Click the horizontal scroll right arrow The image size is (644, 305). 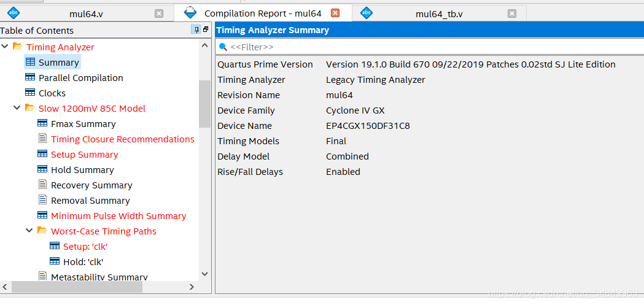tap(192, 287)
